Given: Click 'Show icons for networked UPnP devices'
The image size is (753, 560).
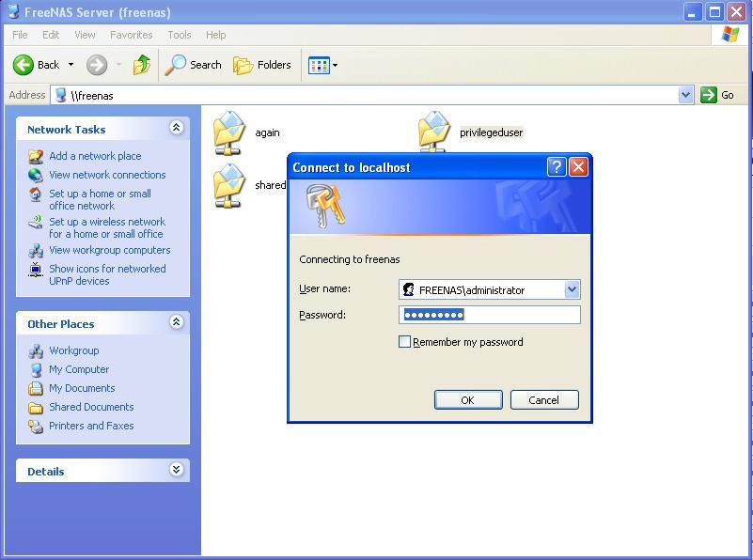Looking at the screenshot, I should [107, 275].
